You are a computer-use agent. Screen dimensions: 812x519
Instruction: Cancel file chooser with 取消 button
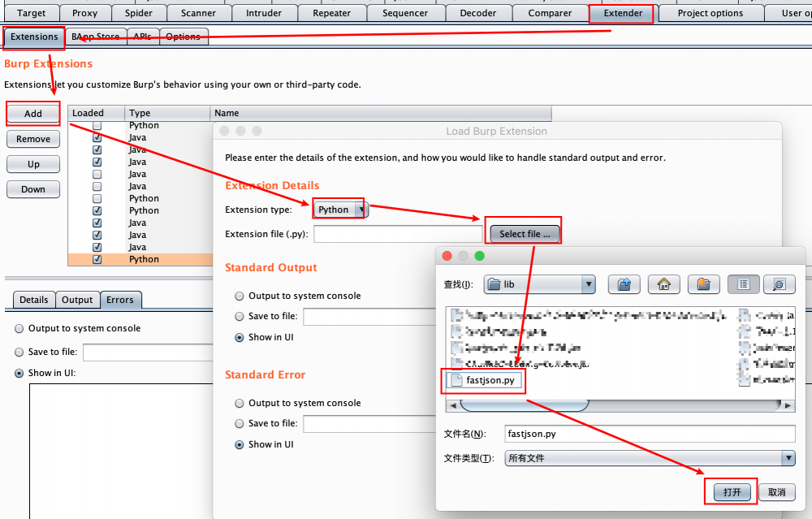tap(777, 492)
